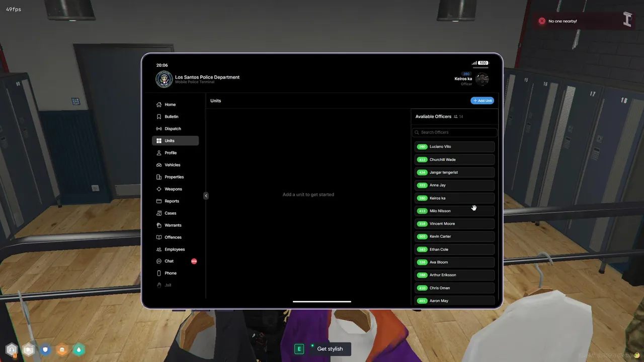Image resolution: width=644 pixels, height=362 pixels.
Task: Select officer Chris Omen
Action: [x=455, y=288]
